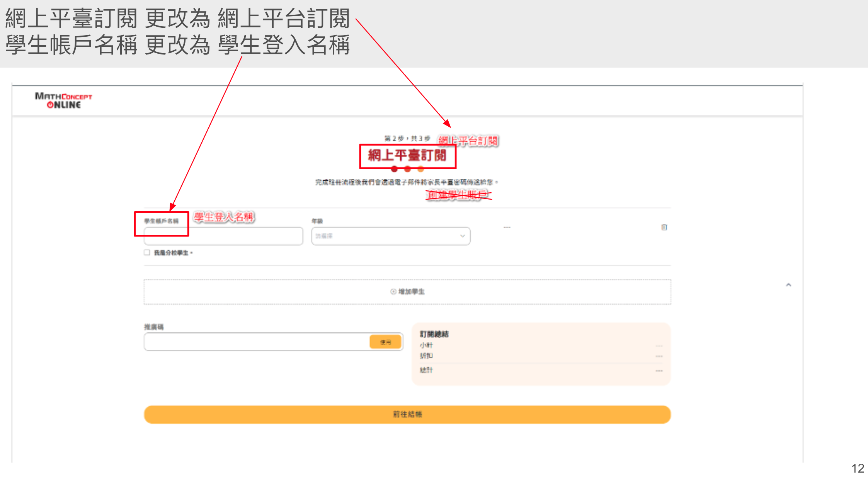This screenshot has height=495, width=868.
Task: Click the 訂閱總結 summary panel title
Action: [x=434, y=334]
